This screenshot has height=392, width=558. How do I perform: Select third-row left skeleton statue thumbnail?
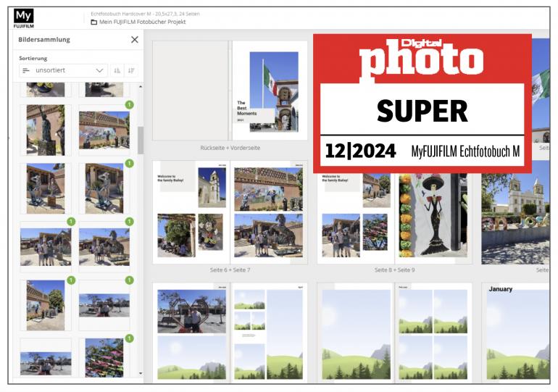point(46,188)
